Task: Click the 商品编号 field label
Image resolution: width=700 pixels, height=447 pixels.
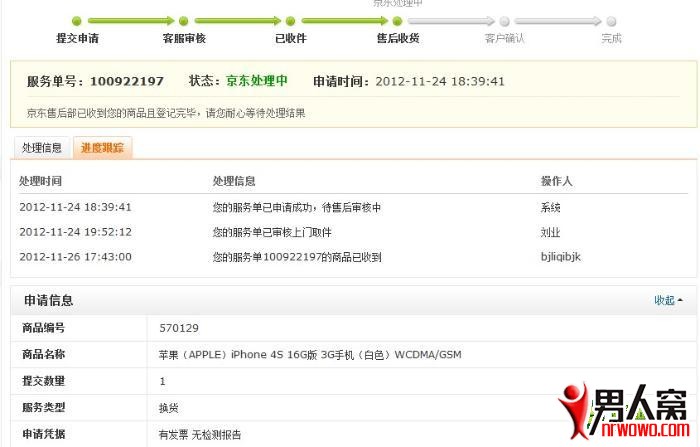Action: tap(44, 328)
